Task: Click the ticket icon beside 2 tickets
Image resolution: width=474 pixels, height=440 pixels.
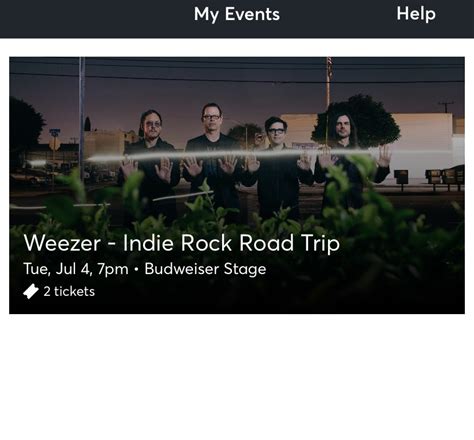Action: [31, 291]
